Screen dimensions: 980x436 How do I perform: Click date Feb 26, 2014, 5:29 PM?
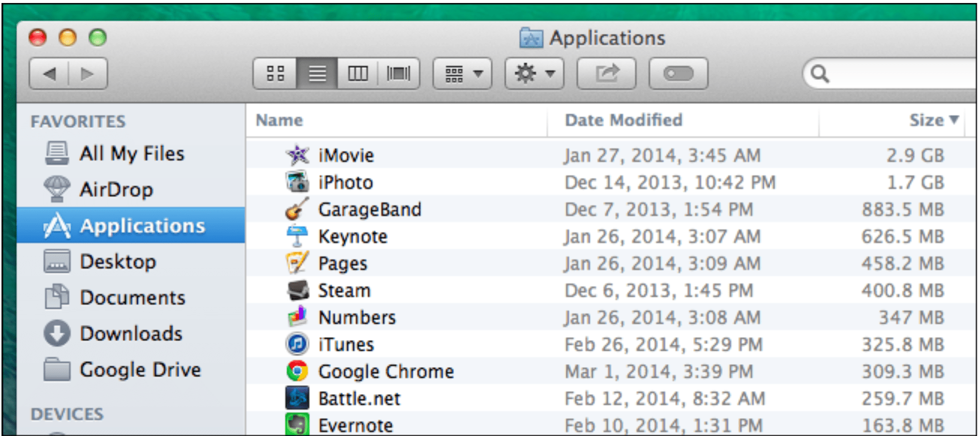click(663, 344)
